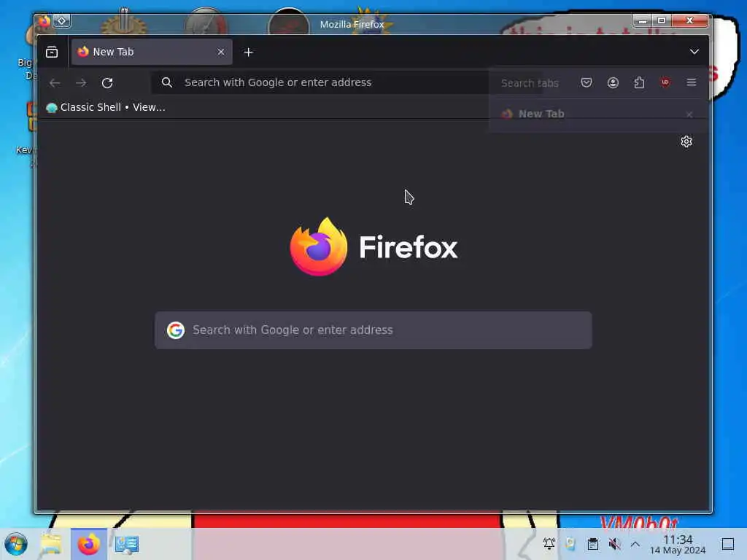
Task: Click the show desktop button
Action: pos(728,544)
